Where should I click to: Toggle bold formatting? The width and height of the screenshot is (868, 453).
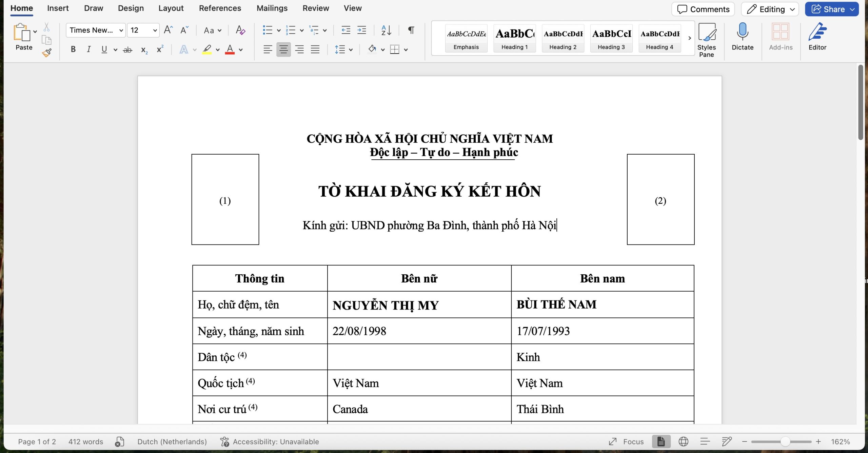coord(73,50)
